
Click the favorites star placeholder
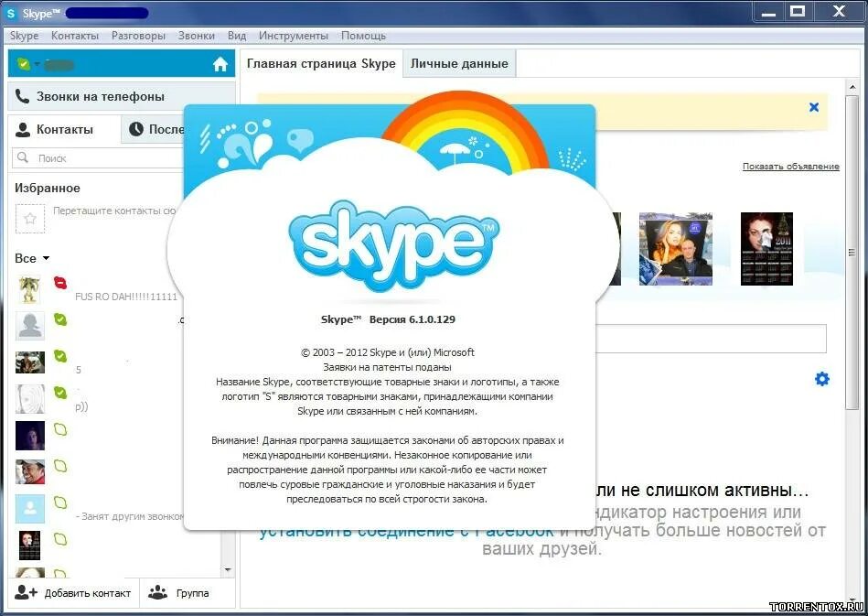[x=30, y=218]
